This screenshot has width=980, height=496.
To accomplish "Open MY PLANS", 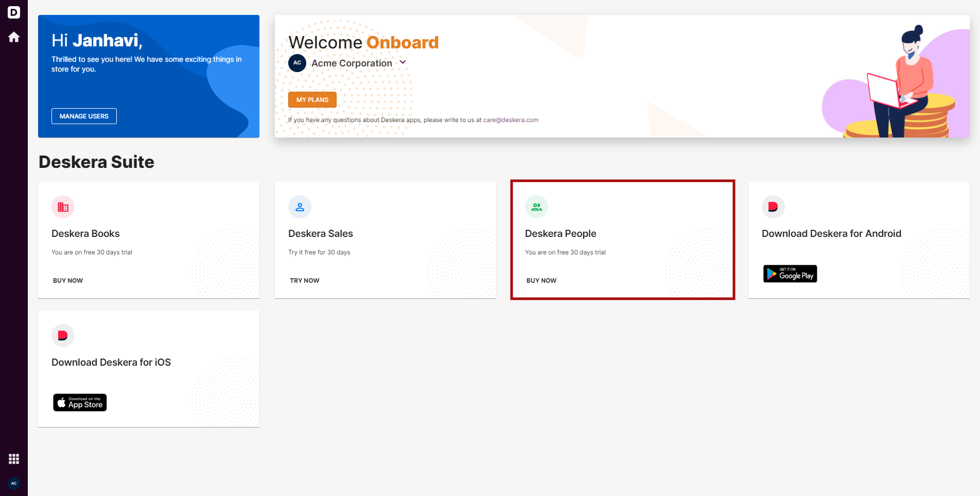I will coord(312,100).
